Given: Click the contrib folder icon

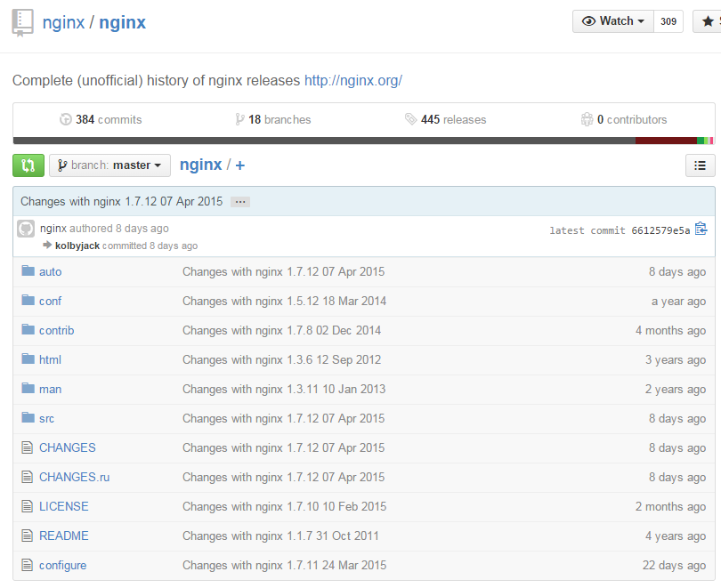Looking at the screenshot, I should coord(28,329).
